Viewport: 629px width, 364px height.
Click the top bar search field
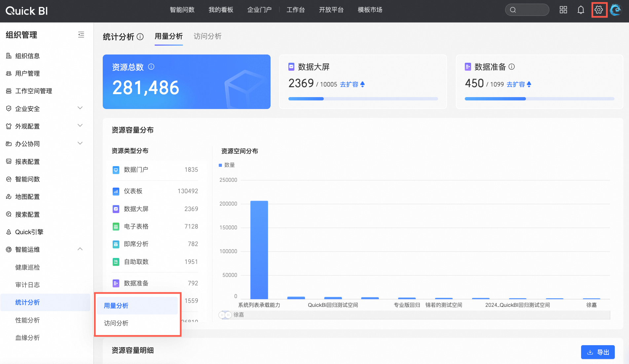(x=527, y=10)
